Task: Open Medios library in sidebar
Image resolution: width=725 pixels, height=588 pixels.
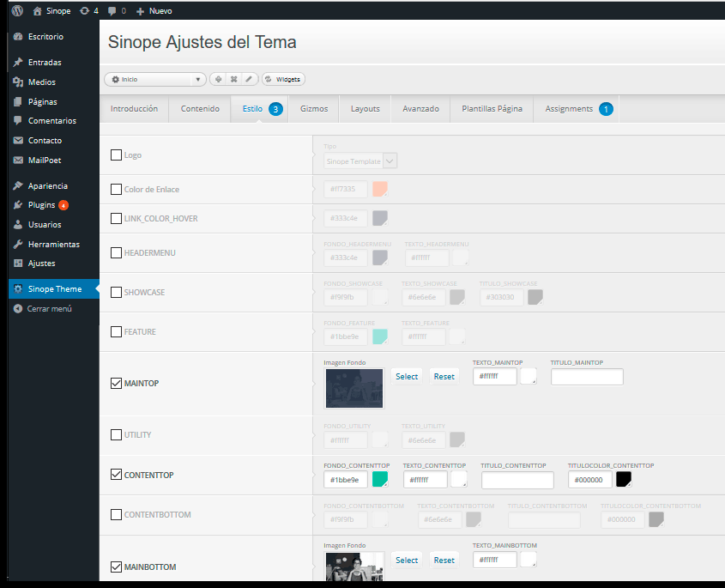Action: [42, 82]
